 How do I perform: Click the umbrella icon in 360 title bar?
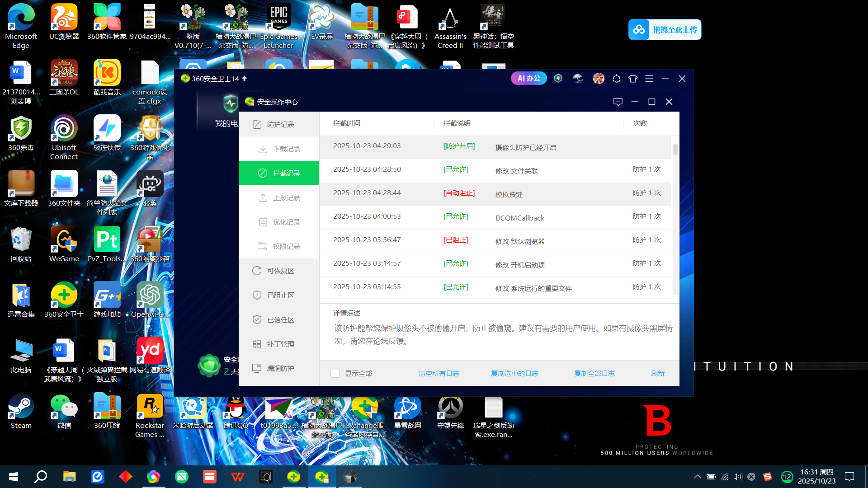pyautogui.click(x=578, y=79)
